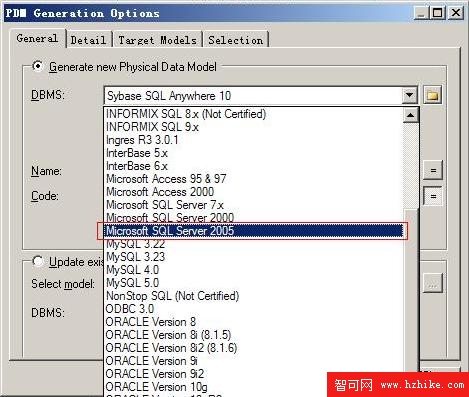
Task: Switch to the Detail tab
Action: pyautogui.click(x=88, y=40)
